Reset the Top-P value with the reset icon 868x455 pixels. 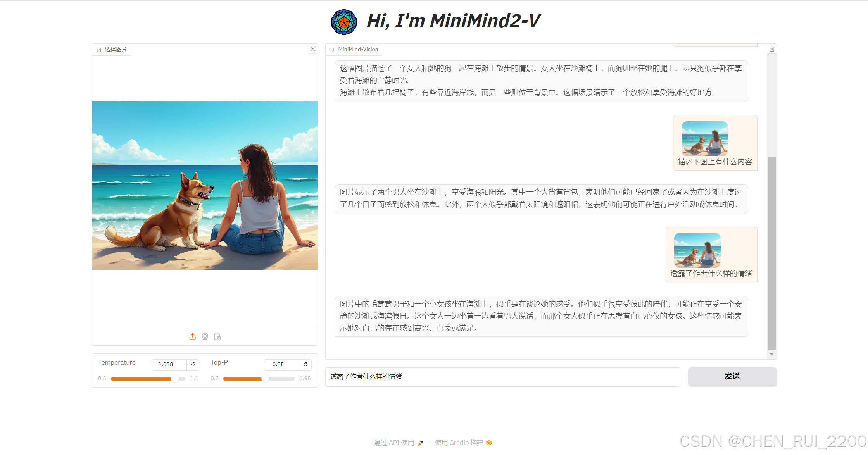pyautogui.click(x=305, y=364)
